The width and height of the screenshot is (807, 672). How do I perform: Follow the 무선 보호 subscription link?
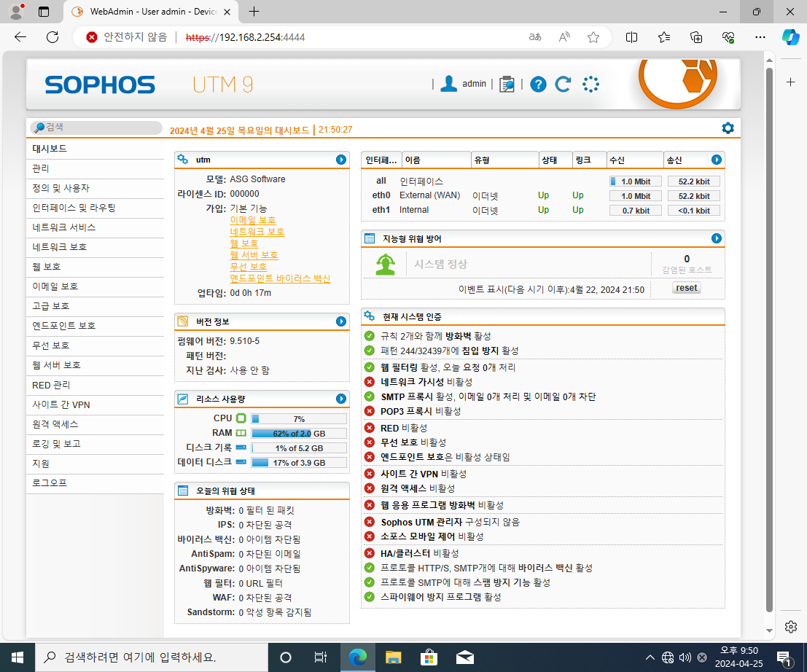click(x=249, y=267)
